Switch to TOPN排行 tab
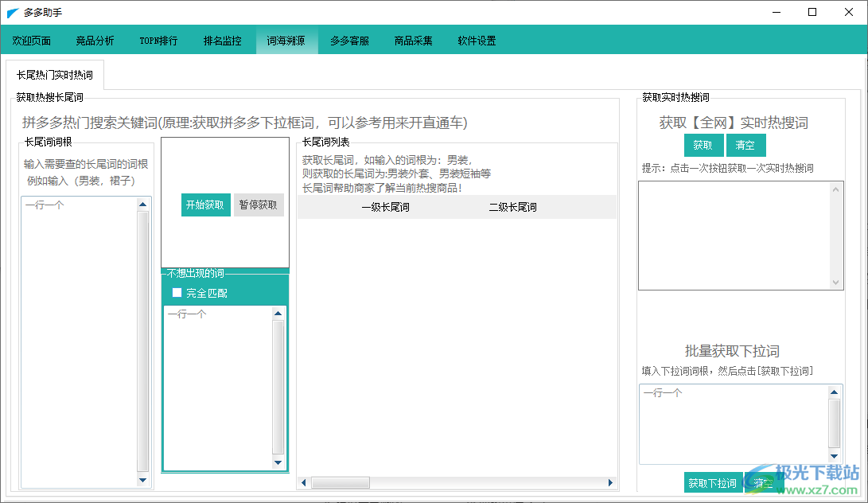 (158, 41)
